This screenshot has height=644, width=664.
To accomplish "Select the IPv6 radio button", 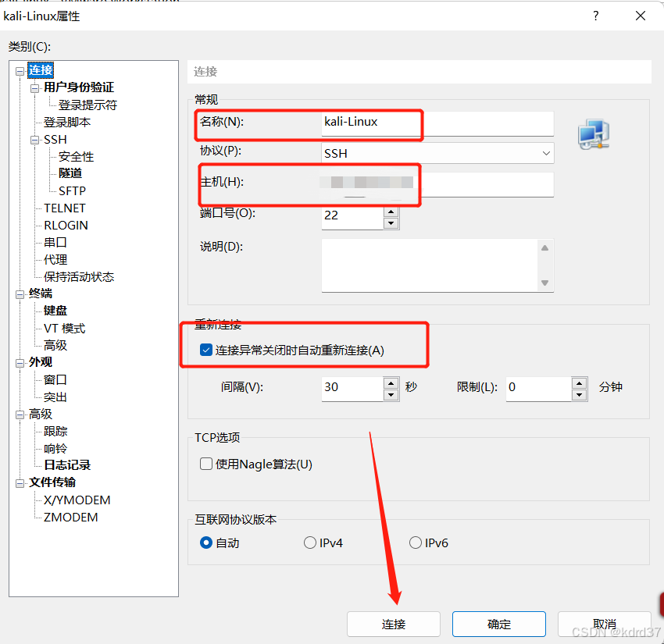I will [416, 543].
